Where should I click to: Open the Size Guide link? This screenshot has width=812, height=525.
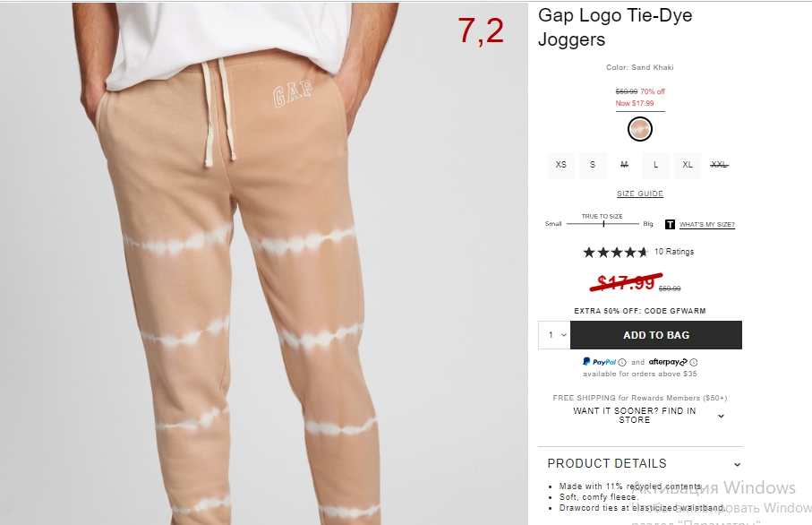pyautogui.click(x=640, y=194)
